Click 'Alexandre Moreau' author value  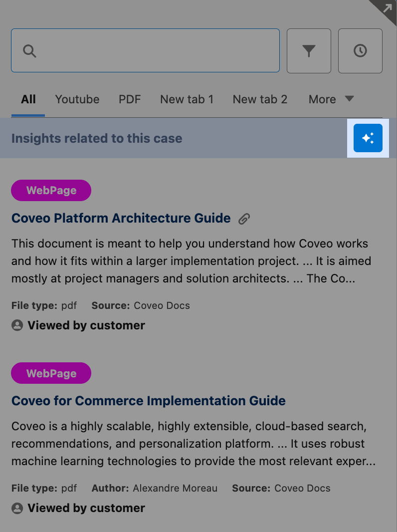tap(175, 488)
